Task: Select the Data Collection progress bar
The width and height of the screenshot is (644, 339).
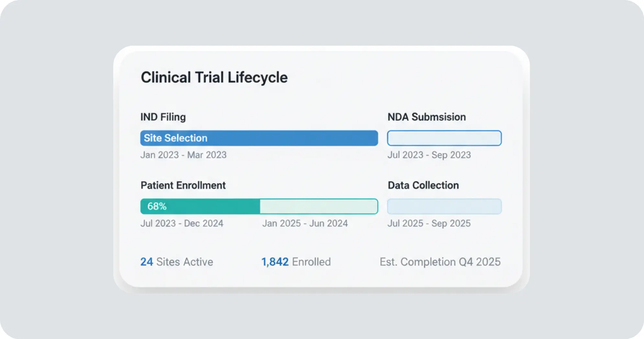Action: tap(444, 206)
